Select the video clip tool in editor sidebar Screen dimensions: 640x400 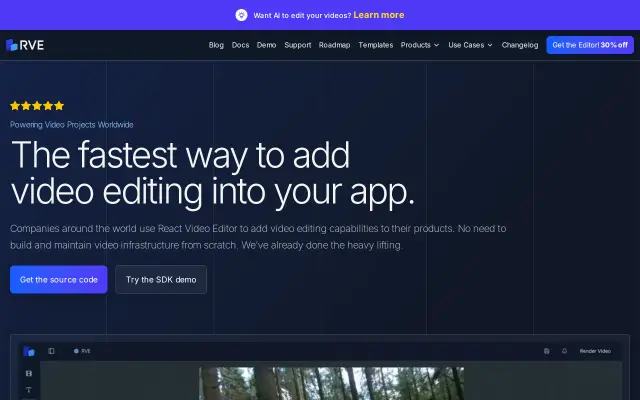pos(29,373)
